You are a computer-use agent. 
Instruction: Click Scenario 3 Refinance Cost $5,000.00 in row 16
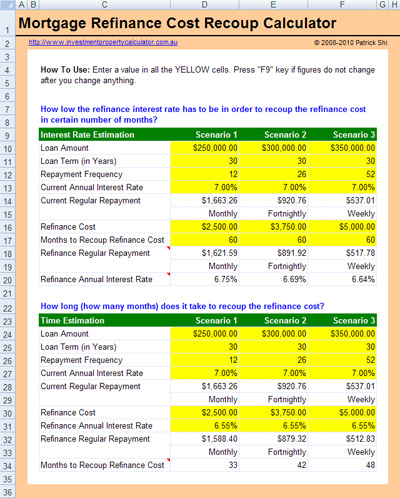coord(342,227)
